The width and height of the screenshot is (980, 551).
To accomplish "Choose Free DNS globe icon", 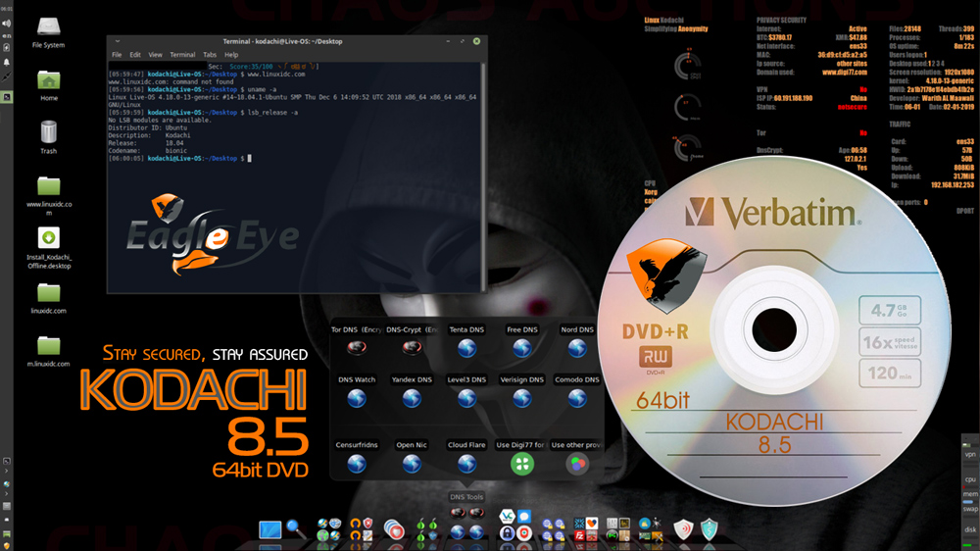I will (x=522, y=348).
